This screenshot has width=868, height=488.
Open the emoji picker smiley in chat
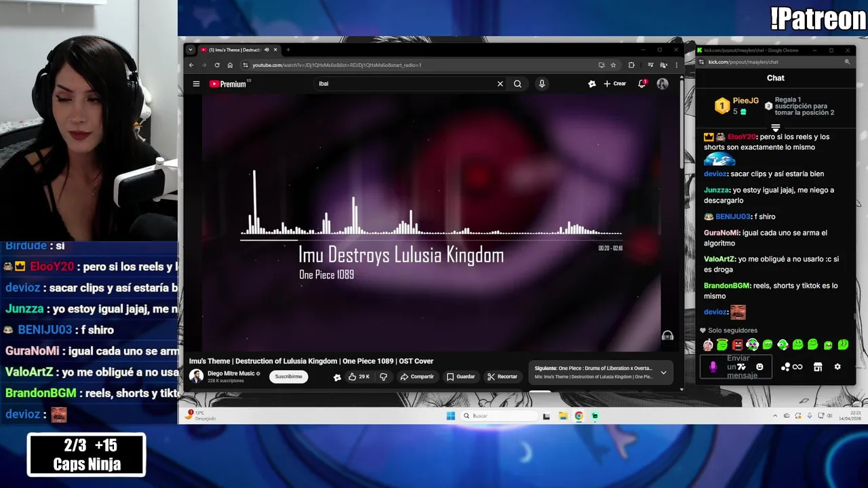759,367
